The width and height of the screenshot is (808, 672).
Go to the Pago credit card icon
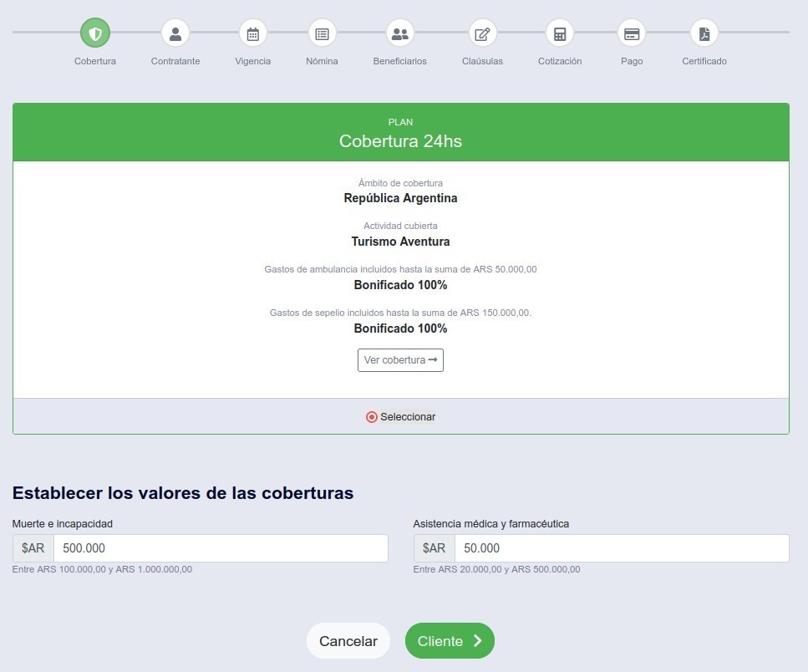pos(632,33)
